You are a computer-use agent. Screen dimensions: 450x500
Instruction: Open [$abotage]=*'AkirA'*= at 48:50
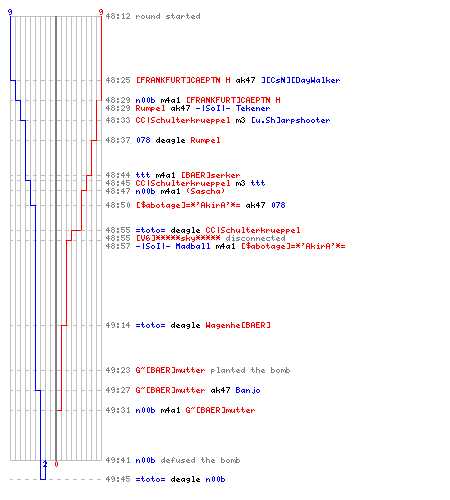point(188,205)
